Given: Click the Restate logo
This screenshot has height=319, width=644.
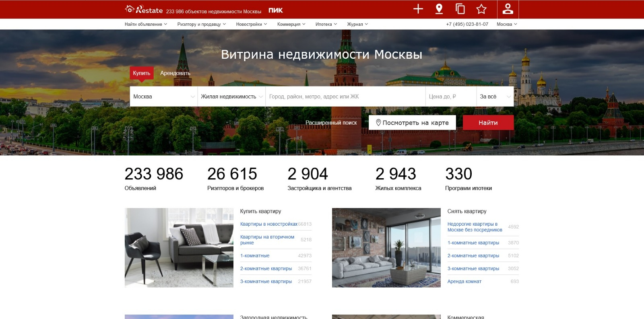Looking at the screenshot, I should tap(144, 10).
